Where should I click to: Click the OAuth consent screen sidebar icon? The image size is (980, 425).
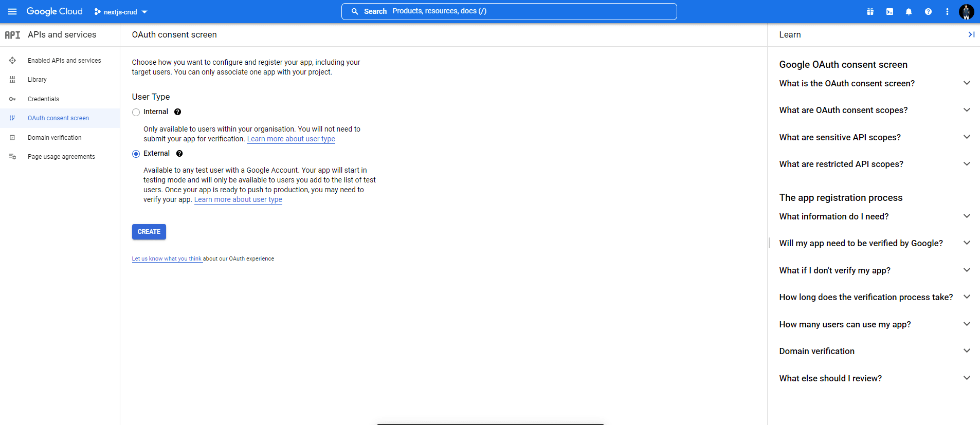click(12, 118)
